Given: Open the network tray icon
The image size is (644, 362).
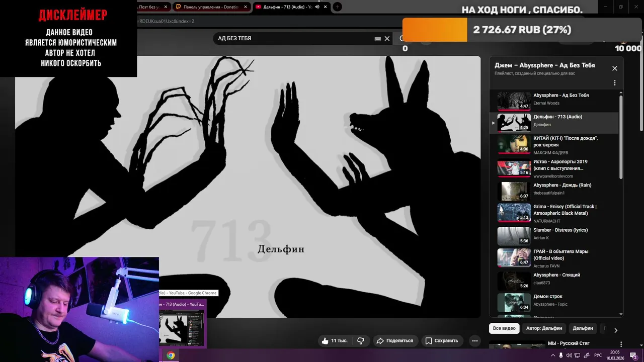Looking at the screenshot, I should point(578,355).
